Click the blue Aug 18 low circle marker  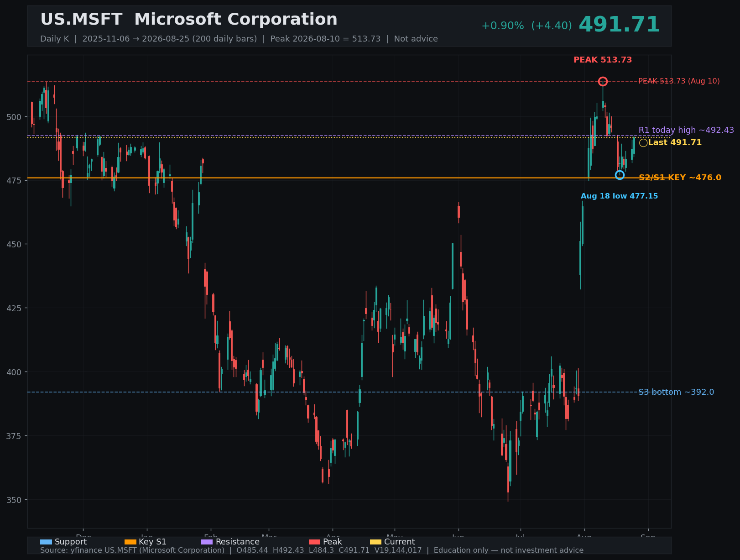(620, 175)
